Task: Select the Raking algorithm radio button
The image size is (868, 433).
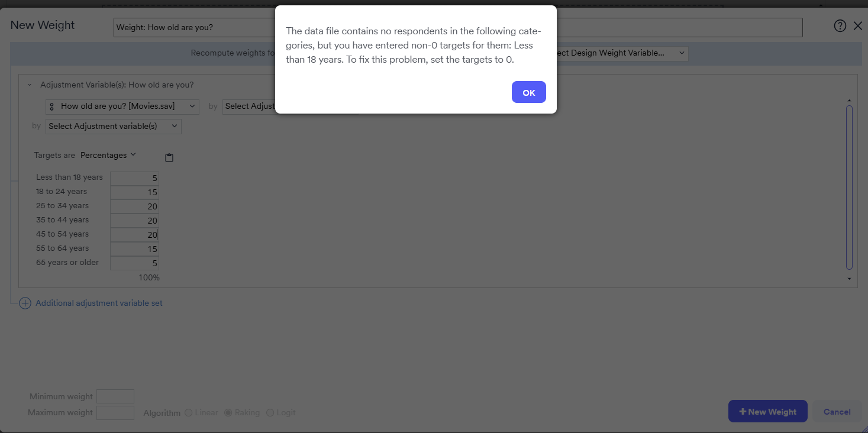Action: point(228,412)
